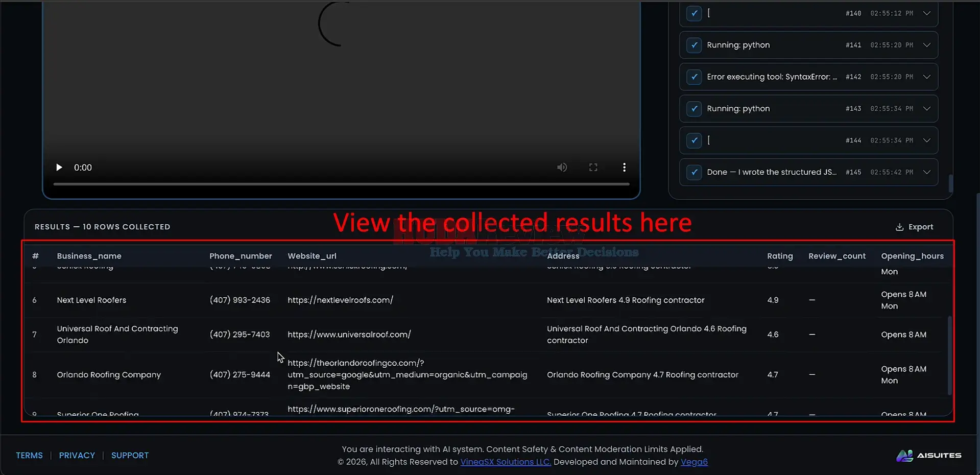Toggle the checkbox for Running: python #143
The image size is (980, 475).
[x=694, y=109]
